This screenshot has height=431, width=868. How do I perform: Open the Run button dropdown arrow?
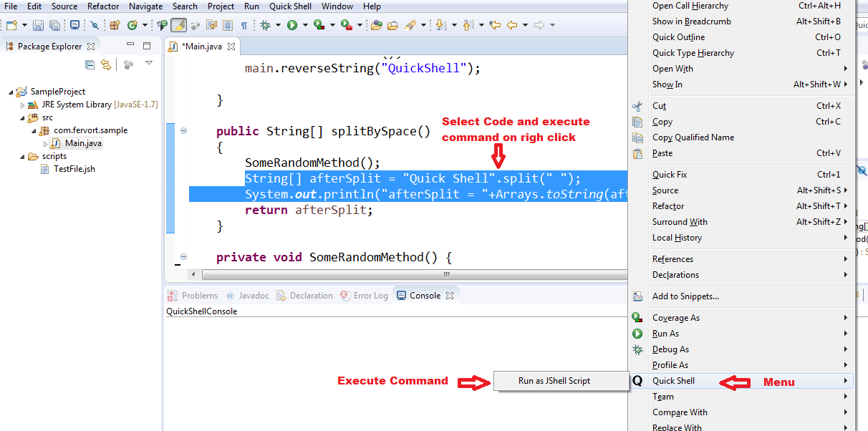click(305, 25)
